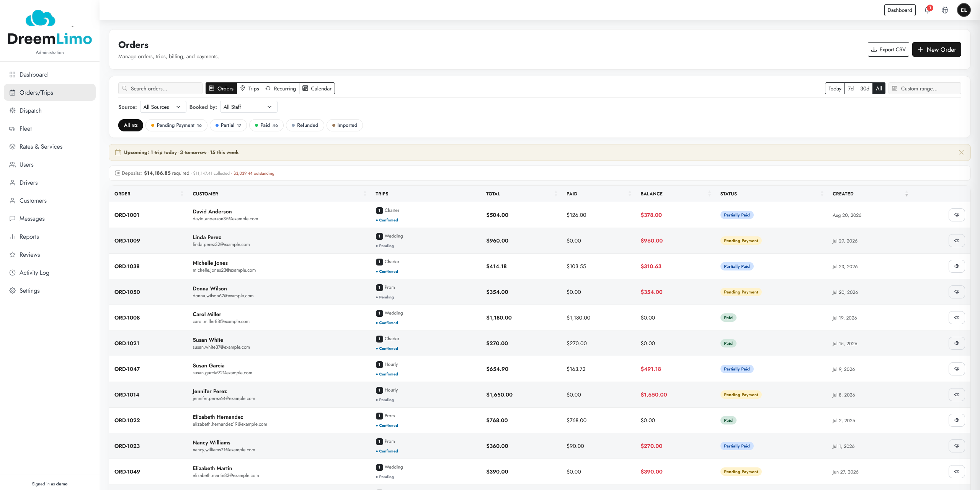Viewport: 980px width, 490px height.
Task: View order ORD-1022 via eye icon
Action: [957, 420]
